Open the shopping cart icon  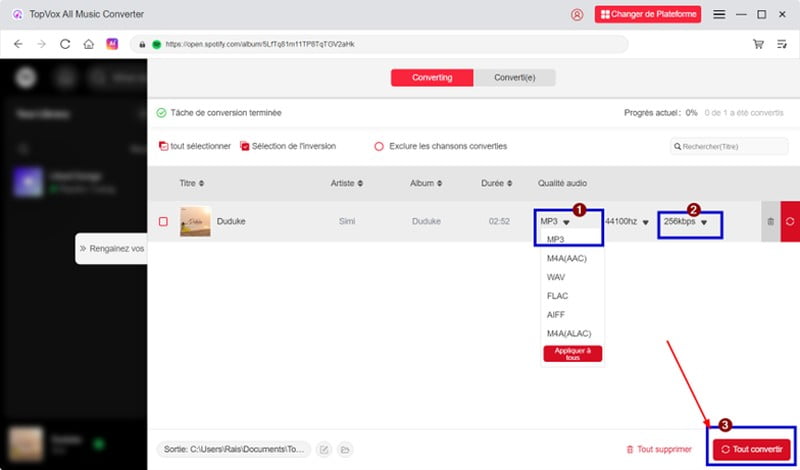point(758,44)
